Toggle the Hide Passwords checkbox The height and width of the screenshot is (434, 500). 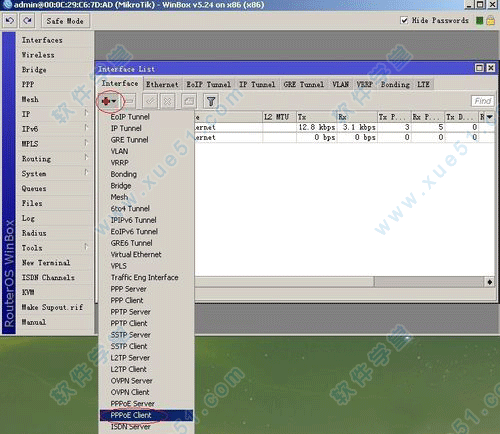click(x=404, y=20)
